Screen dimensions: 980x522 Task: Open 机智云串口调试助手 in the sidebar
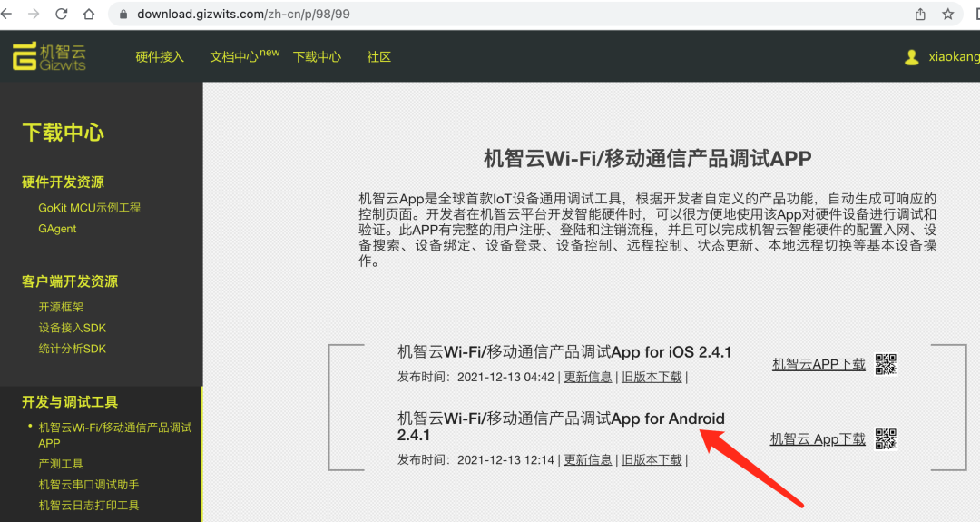[x=89, y=485]
